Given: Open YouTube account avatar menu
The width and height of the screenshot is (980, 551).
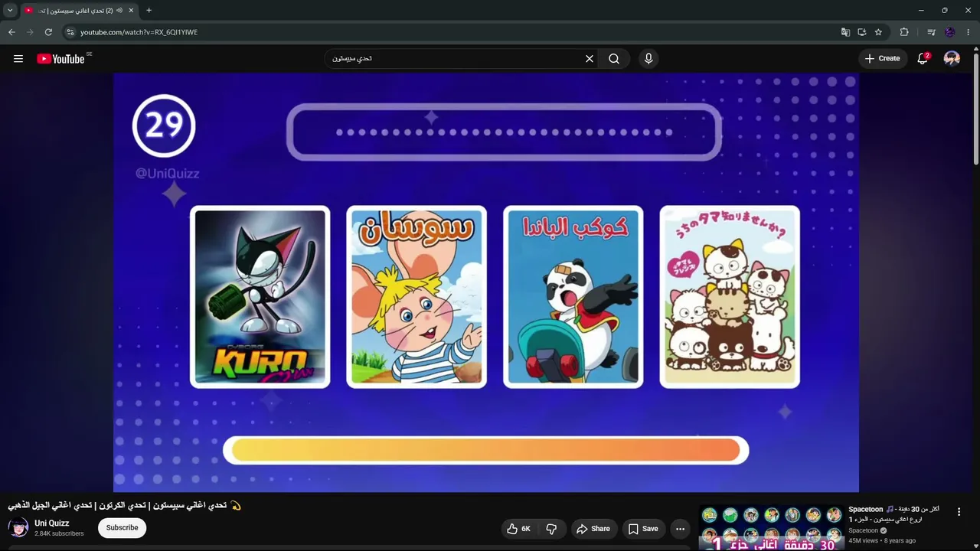Looking at the screenshot, I should click(952, 59).
